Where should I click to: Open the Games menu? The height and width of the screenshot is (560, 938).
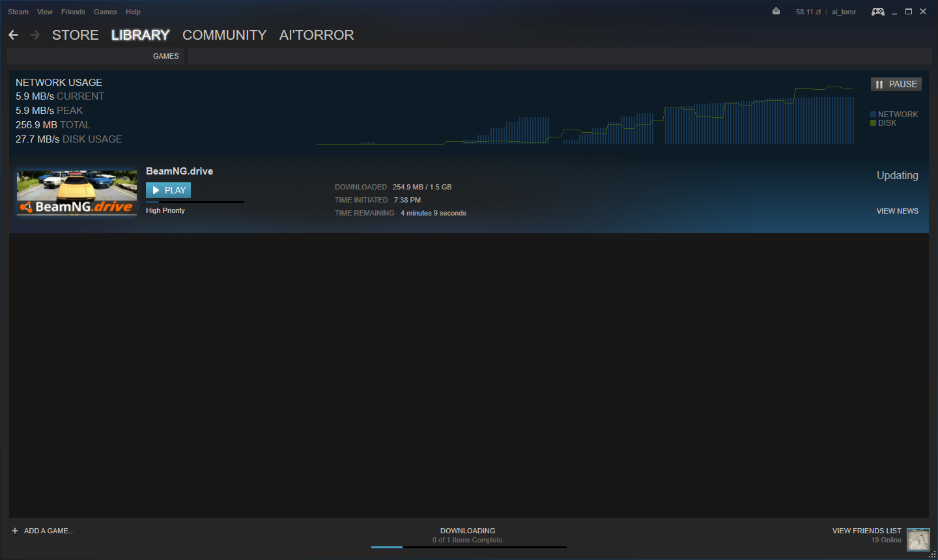[x=106, y=12]
